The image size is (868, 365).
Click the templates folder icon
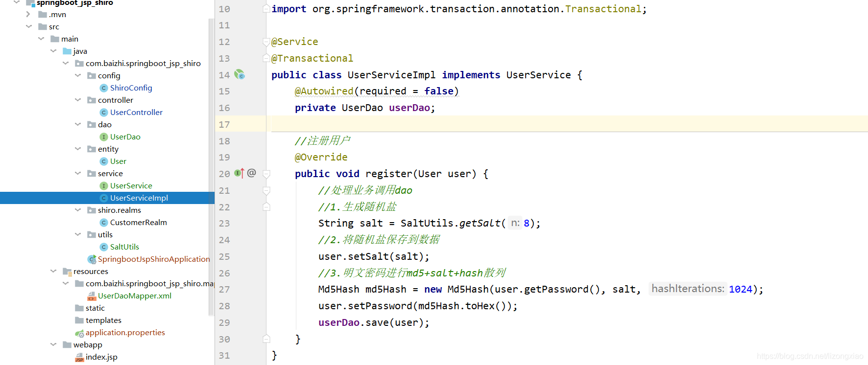coord(79,320)
